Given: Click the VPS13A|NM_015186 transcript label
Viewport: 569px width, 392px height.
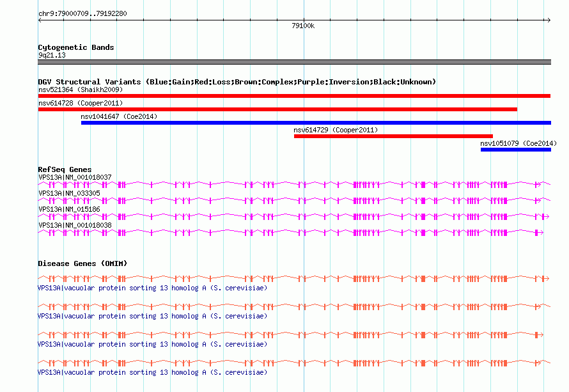Looking at the screenshot, I should [69, 210].
